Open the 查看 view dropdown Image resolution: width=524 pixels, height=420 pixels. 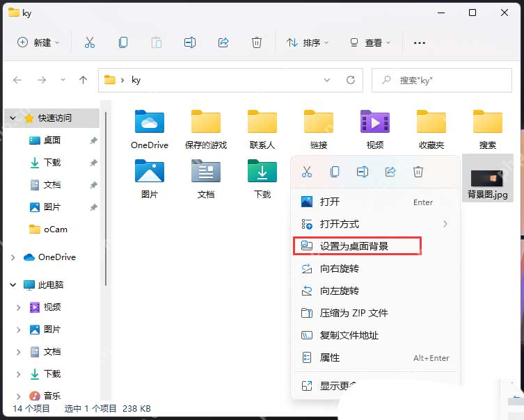370,42
